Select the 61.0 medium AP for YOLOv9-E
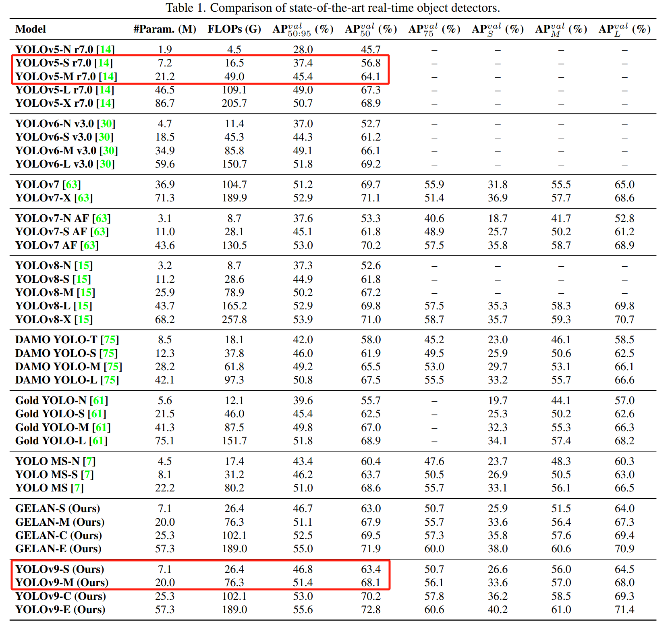The image size is (672, 626). click(561, 609)
